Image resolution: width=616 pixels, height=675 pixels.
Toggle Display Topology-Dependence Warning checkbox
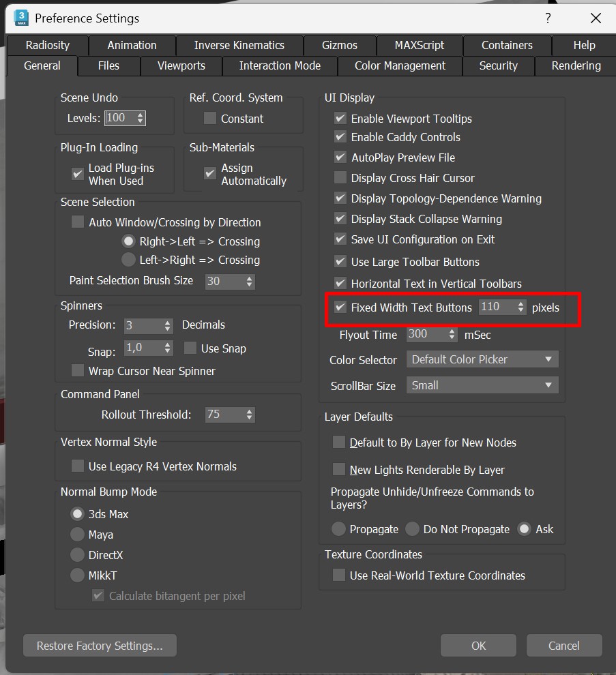point(340,198)
